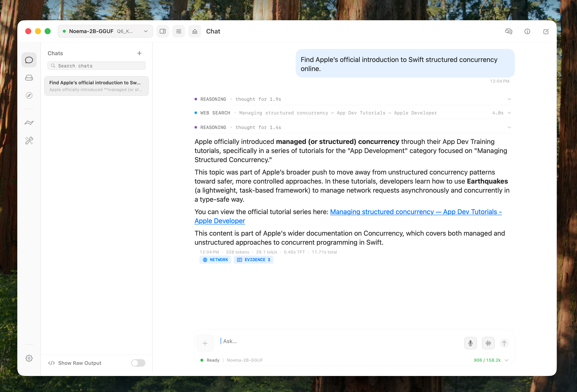The width and height of the screenshot is (577, 392).
Task: Start voice mode waveform button
Action: coord(488,343)
